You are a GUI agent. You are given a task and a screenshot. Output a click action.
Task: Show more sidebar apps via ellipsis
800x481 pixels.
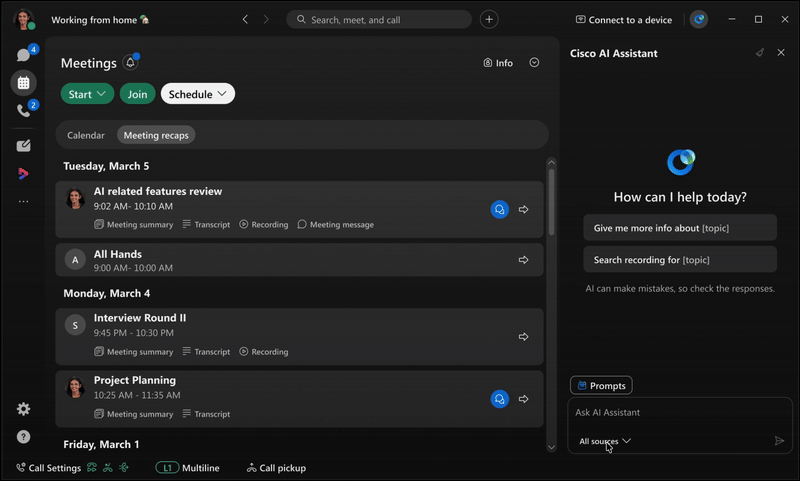[23, 201]
